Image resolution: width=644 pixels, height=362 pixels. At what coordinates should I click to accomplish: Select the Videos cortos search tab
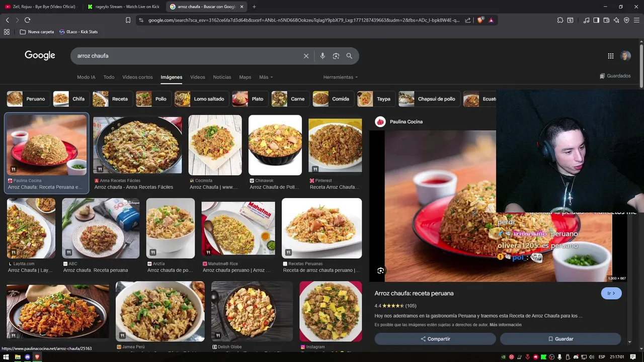click(137, 77)
